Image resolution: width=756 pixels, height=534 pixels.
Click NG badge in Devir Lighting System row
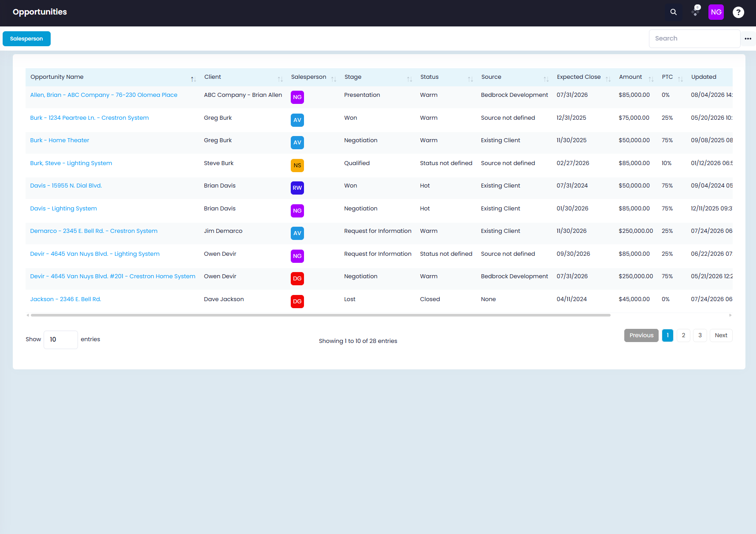coord(297,256)
